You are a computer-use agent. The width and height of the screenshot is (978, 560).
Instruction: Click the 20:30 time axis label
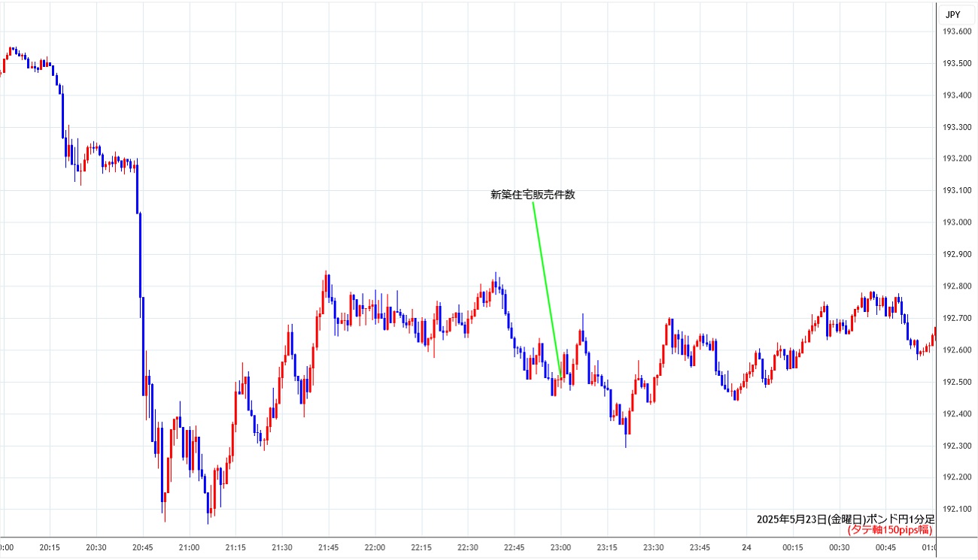[96, 548]
